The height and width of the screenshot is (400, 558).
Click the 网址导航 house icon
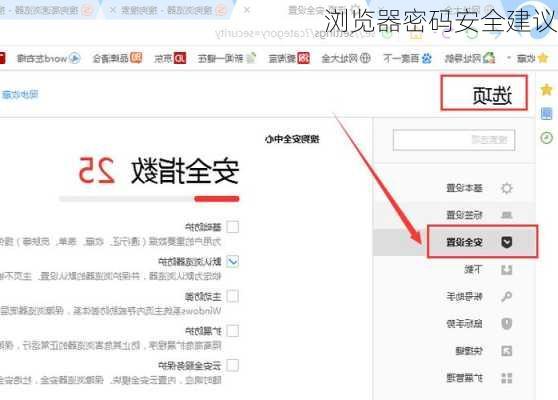(x=489, y=58)
